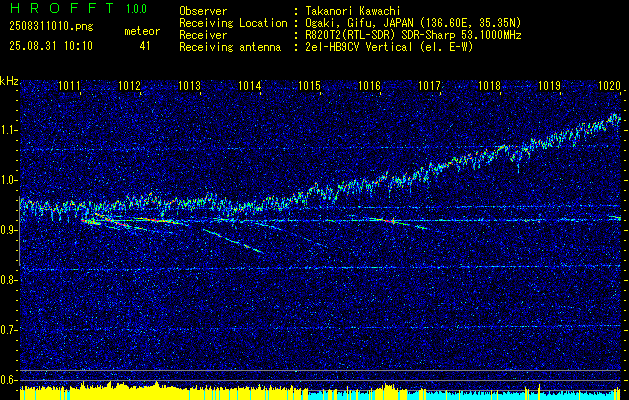Viewport: 629px width, 400px height.
Task: Click the bright echo start just after 1011
Action: [x=90, y=220]
